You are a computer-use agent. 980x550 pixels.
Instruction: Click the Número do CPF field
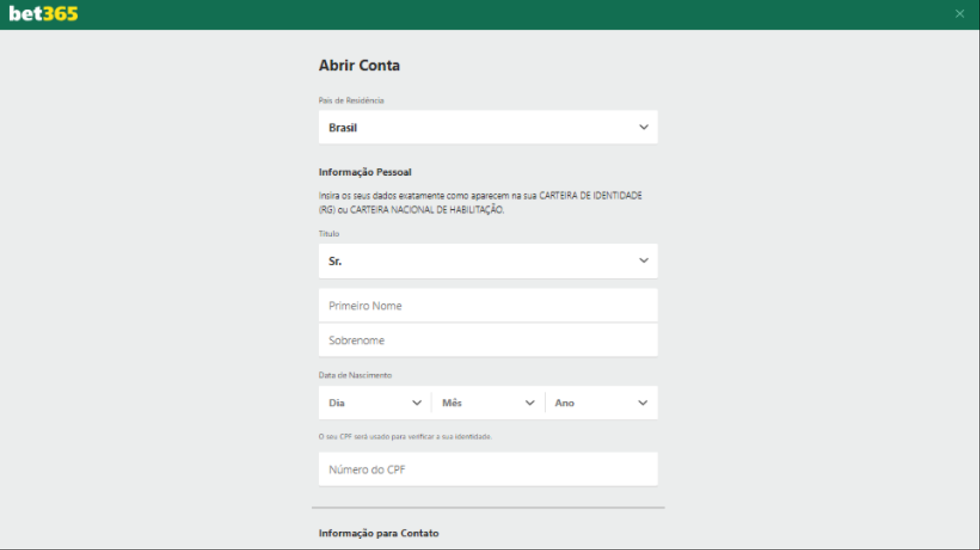(488, 469)
